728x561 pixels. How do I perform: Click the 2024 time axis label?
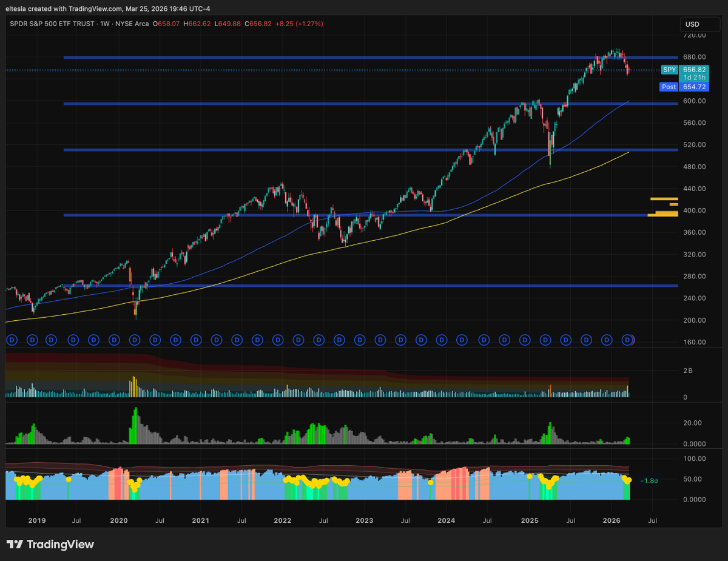click(446, 520)
